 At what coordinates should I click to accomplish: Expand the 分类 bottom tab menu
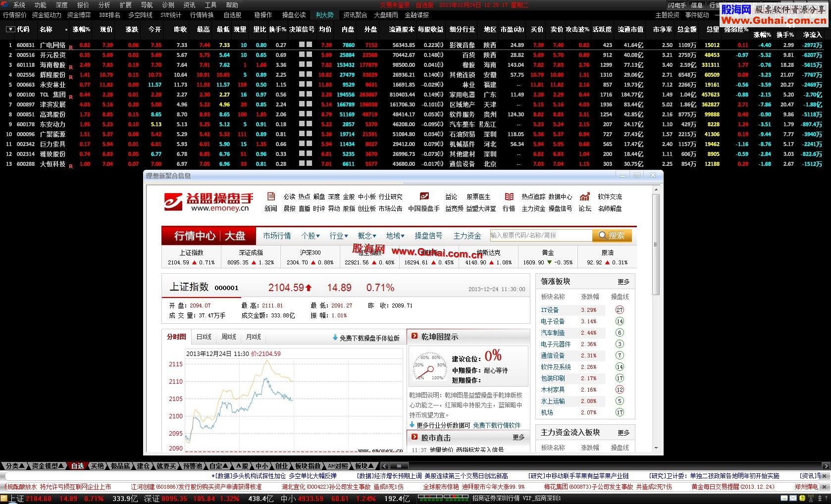(15, 466)
